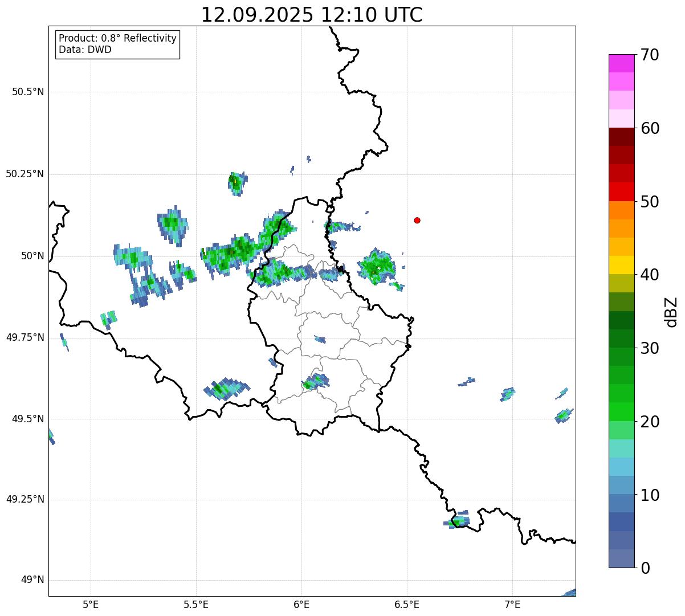Select the magenta segment at colorbar top
Screen dimensions: 685x616
(621, 63)
